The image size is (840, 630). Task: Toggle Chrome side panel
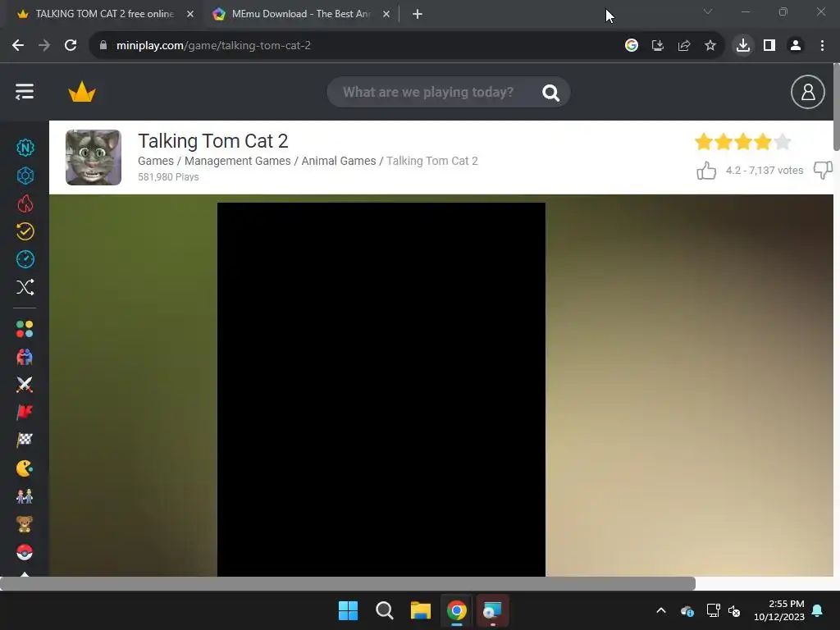point(769,46)
